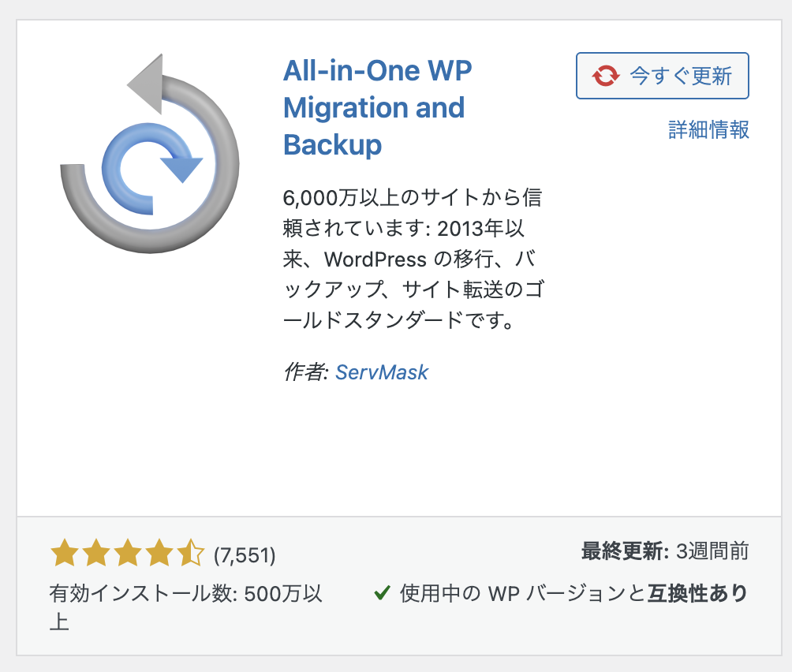The image size is (792, 672).
Task: Click the third gold rating star
Action: tap(128, 552)
